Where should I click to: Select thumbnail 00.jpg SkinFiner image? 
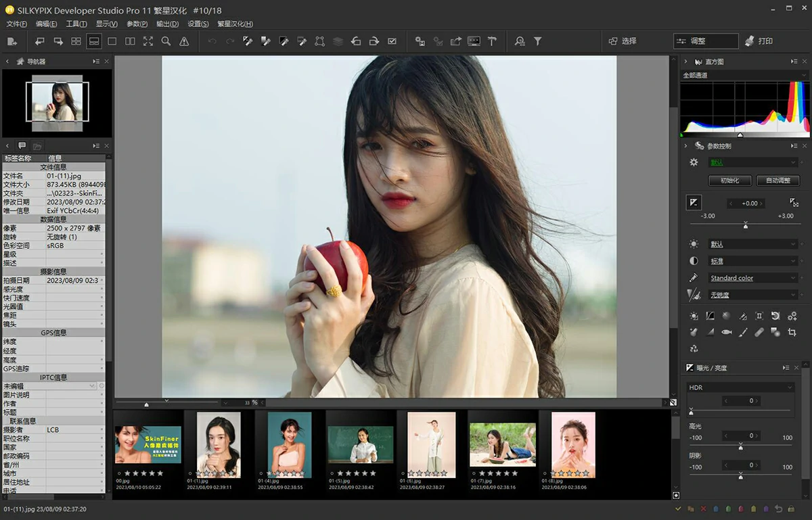pyautogui.click(x=148, y=444)
